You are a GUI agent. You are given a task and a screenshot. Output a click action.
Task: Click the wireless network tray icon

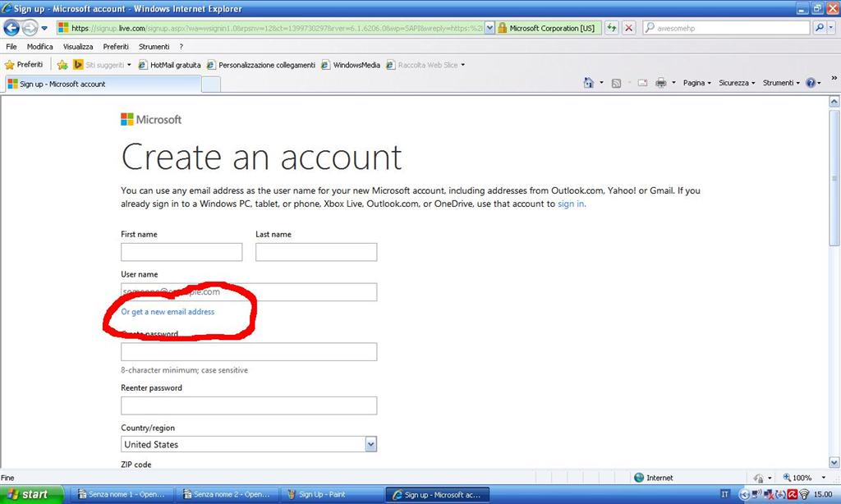pyautogui.click(x=803, y=494)
